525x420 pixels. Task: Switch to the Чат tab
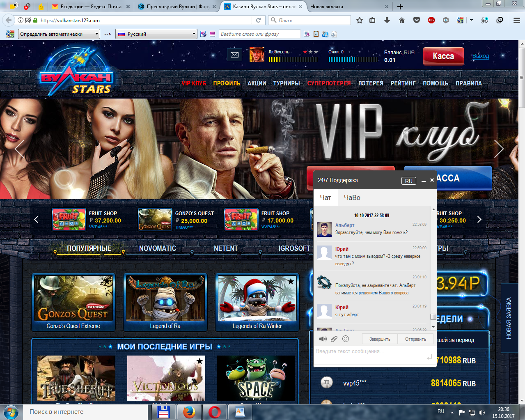(x=326, y=197)
